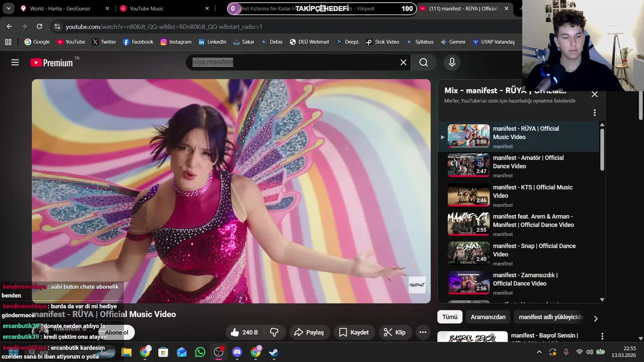
Task: Open Steam from the taskbar
Action: click(x=274, y=352)
